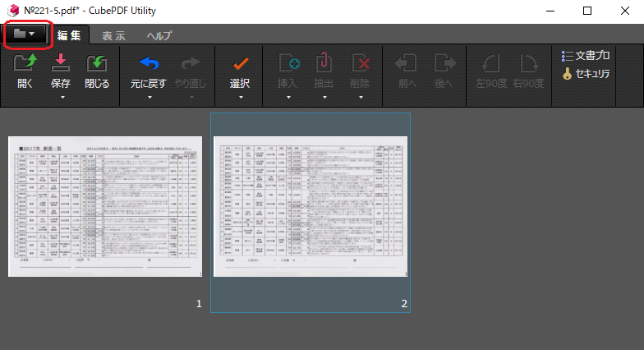The height and width of the screenshot is (354, 644).
Task: Expand the 元に戻す dropdown arrow
Action: 149,97
